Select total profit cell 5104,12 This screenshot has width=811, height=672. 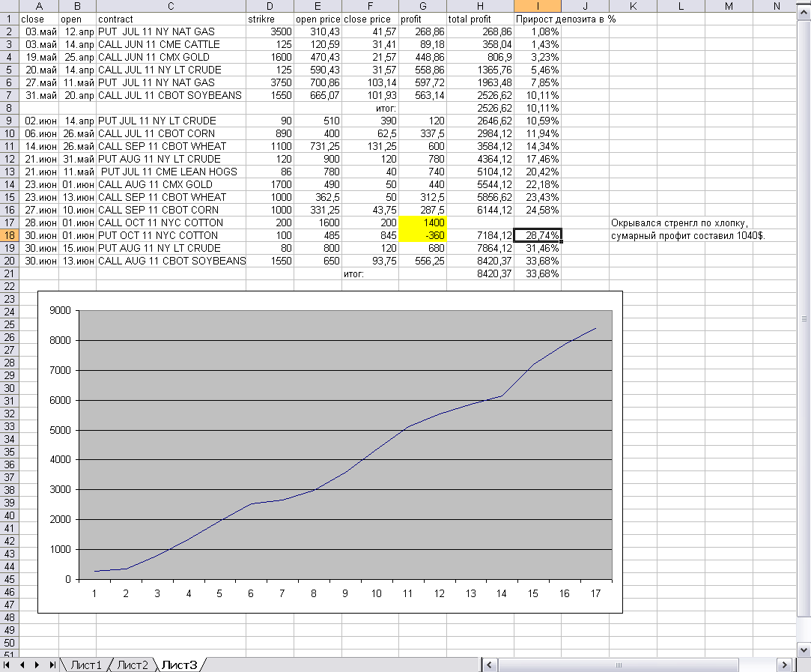pyautogui.click(x=480, y=172)
